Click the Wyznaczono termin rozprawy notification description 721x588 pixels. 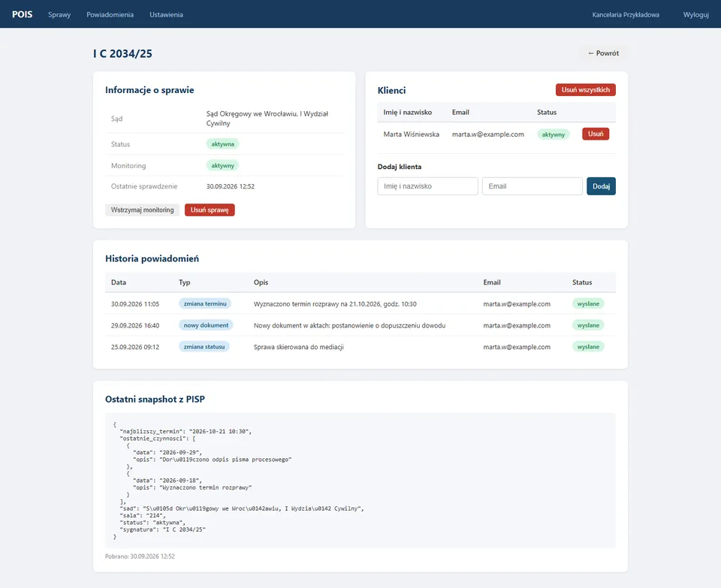click(x=335, y=304)
